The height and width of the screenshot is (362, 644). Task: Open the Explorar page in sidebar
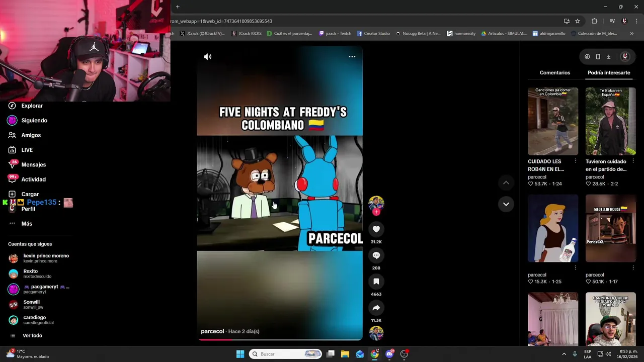26,106
